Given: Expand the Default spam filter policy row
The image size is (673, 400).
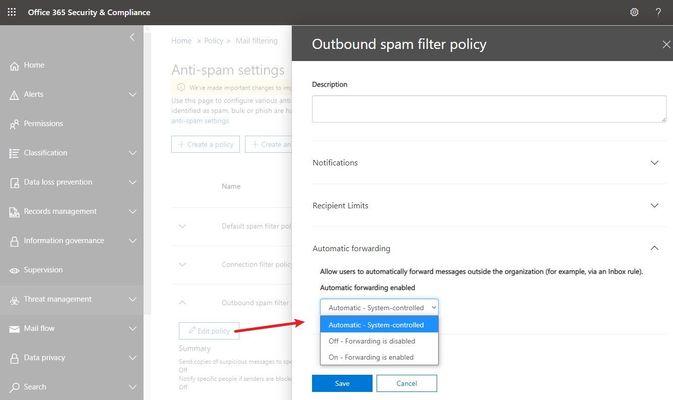Looking at the screenshot, I should (182, 226).
